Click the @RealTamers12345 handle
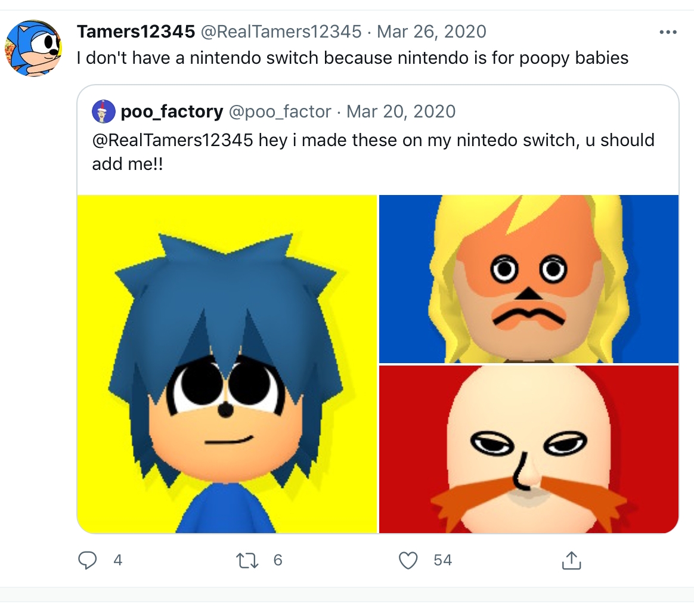This screenshot has height=616, width=694. 281,32
